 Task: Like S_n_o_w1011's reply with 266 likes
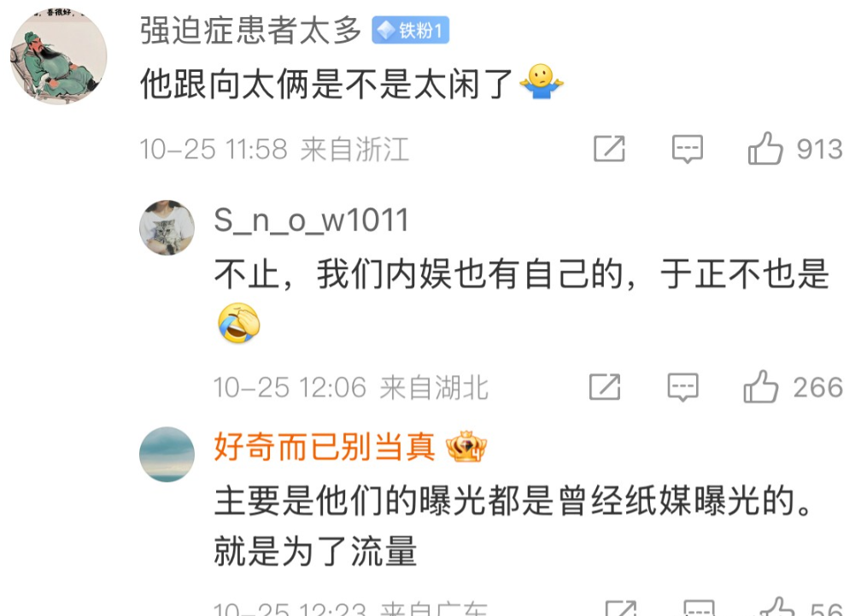coord(760,387)
